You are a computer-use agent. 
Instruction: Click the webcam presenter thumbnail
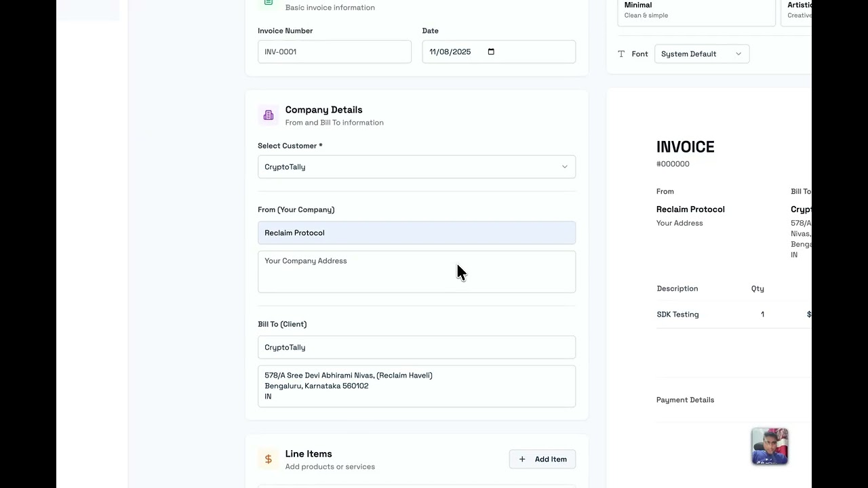pyautogui.click(x=770, y=446)
